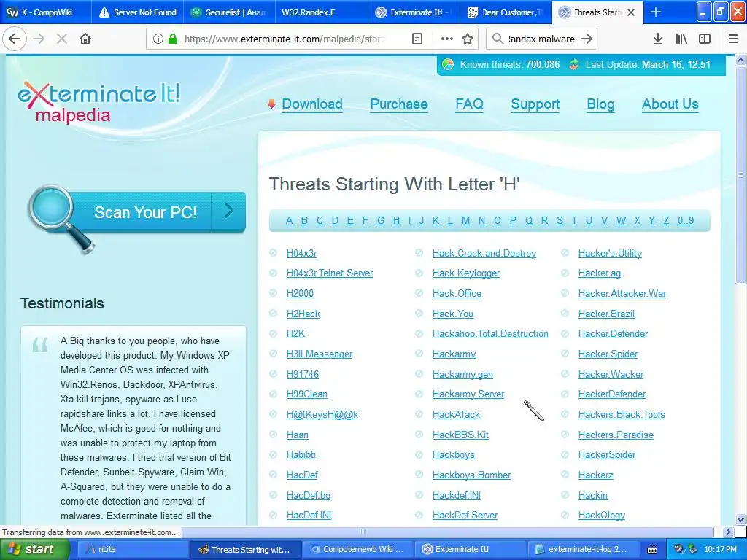Open the FAQ link
The height and width of the screenshot is (560, 747).
pyautogui.click(x=469, y=104)
